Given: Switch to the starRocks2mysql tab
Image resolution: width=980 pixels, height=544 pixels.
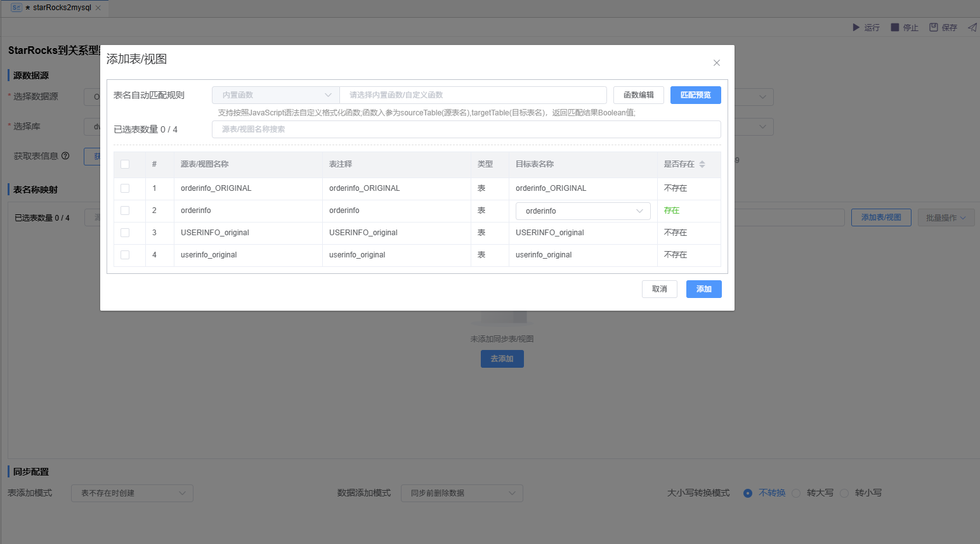Looking at the screenshot, I should pyautogui.click(x=57, y=8).
